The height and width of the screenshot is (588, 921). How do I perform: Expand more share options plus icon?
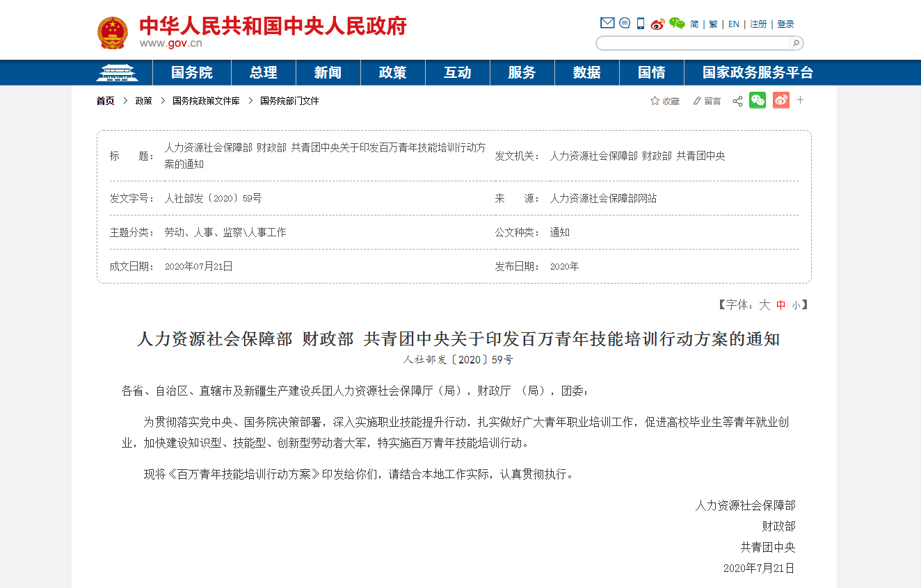pyautogui.click(x=800, y=100)
